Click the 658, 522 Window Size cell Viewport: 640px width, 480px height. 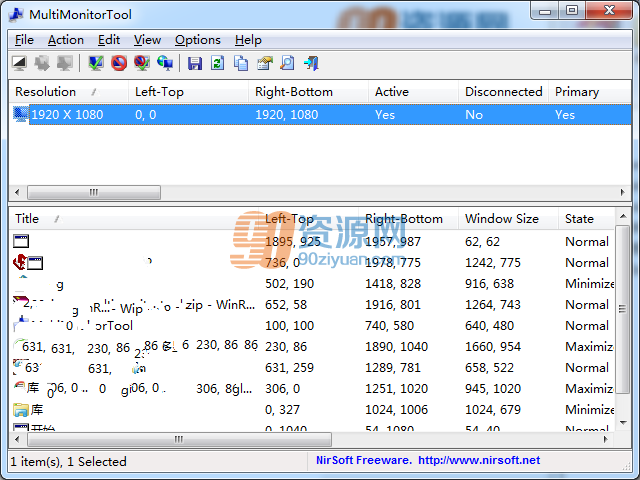coord(489,368)
